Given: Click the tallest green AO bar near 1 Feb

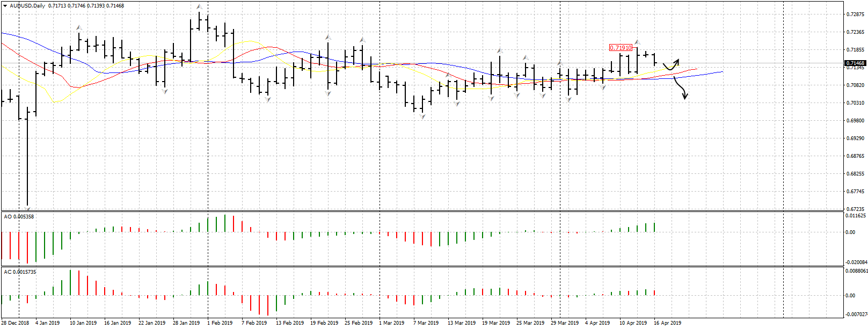Looking at the screenshot, I should click(225, 223).
